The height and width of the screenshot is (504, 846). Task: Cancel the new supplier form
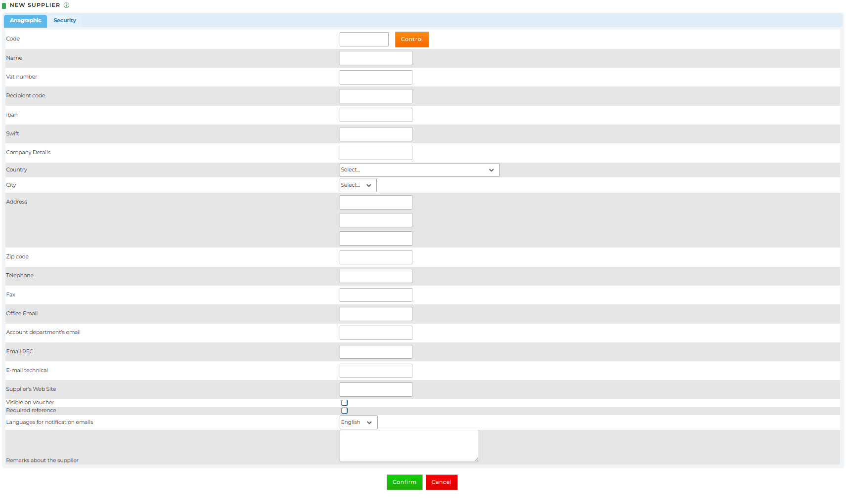pyautogui.click(x=441, y=482)
